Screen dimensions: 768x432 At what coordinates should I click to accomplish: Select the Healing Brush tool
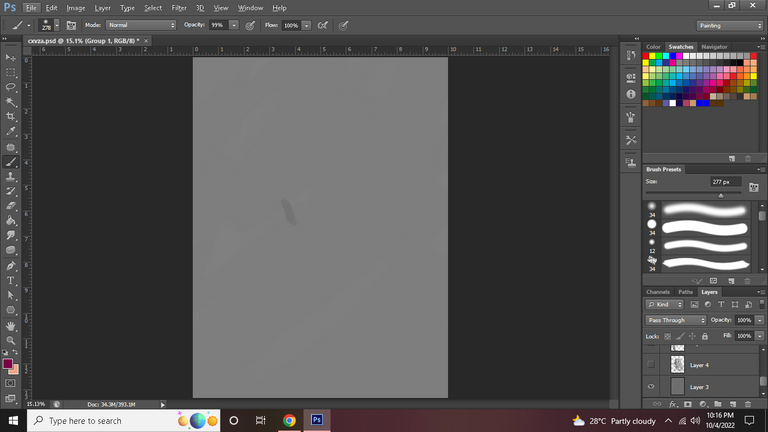click(10, 147)
